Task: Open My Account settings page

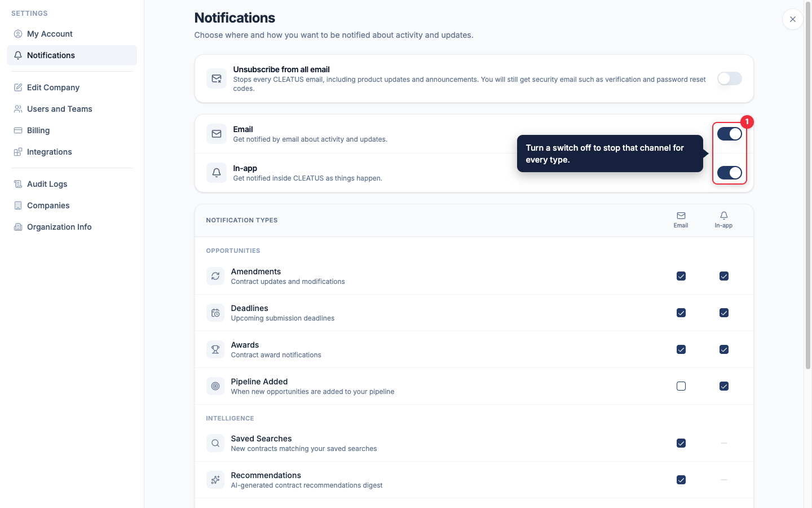Action: click(72, 34)
